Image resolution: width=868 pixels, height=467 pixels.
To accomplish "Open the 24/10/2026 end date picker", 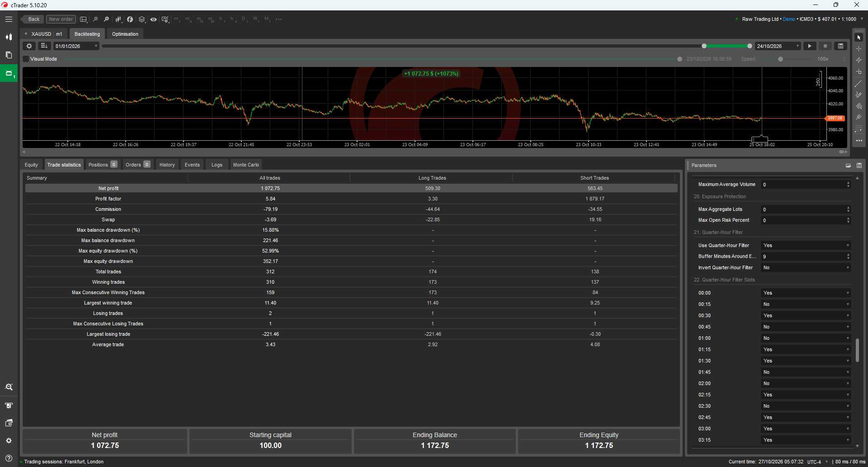I will click(778, 46).
